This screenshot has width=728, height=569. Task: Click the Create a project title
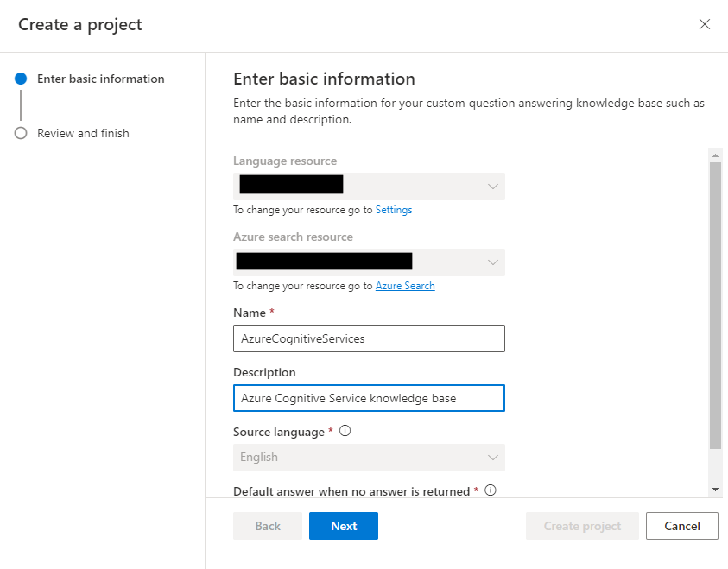(79, 24)
